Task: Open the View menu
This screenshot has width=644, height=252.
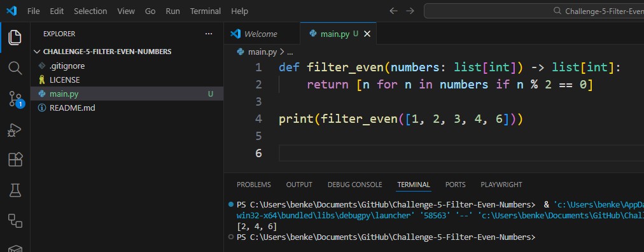Action: coord(125,11)
